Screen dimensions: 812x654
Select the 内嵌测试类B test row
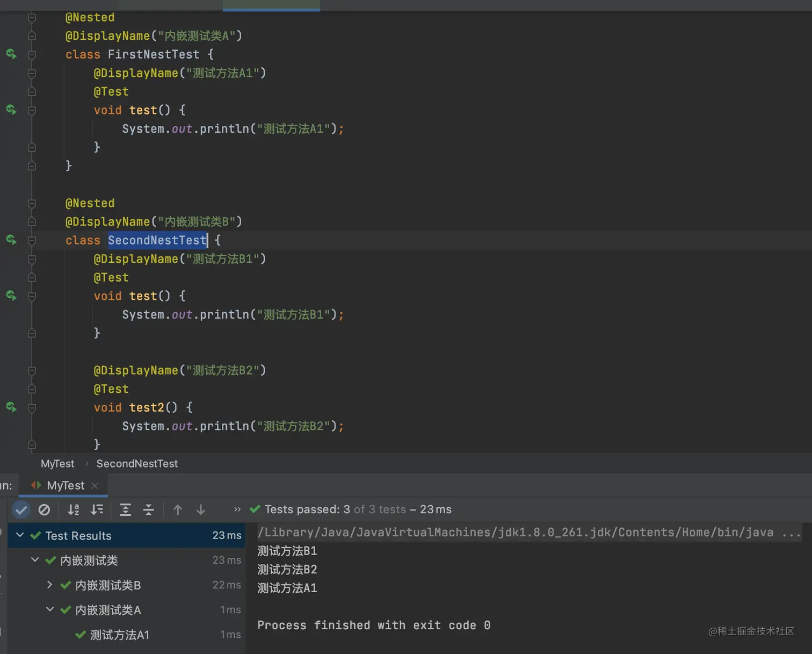pos(127,585)
